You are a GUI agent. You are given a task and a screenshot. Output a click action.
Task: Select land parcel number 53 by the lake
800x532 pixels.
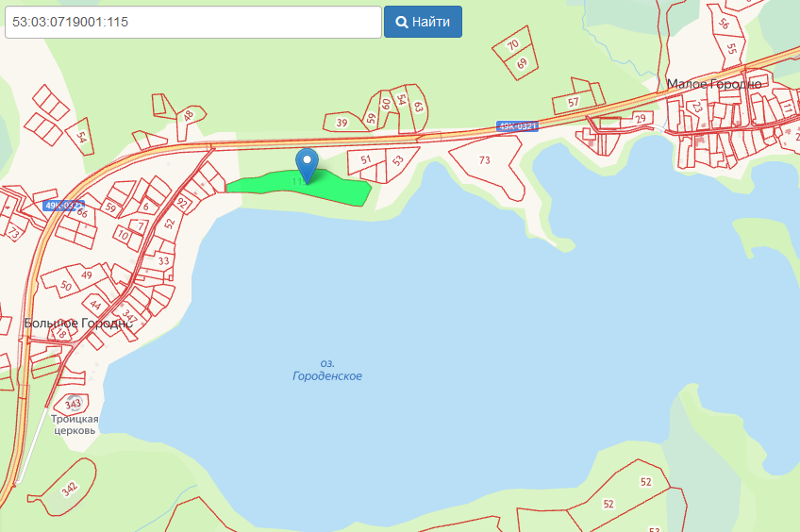tap(399, 161)
